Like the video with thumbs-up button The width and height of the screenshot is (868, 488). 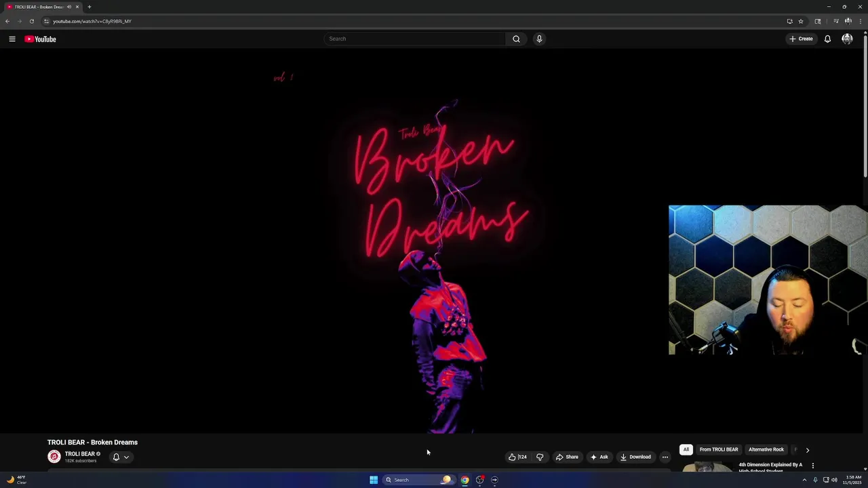pyautogui.click(x=517, y=457)
